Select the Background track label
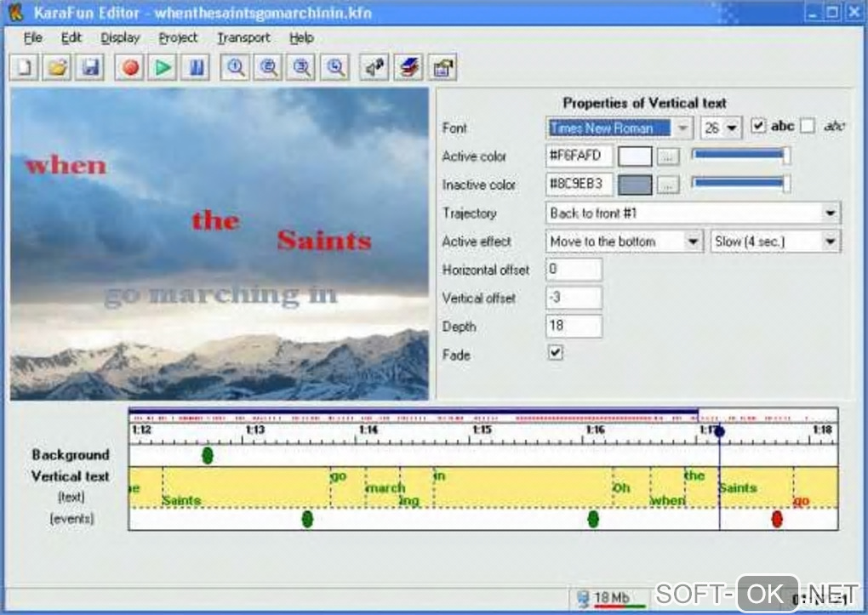 (71, 455)
